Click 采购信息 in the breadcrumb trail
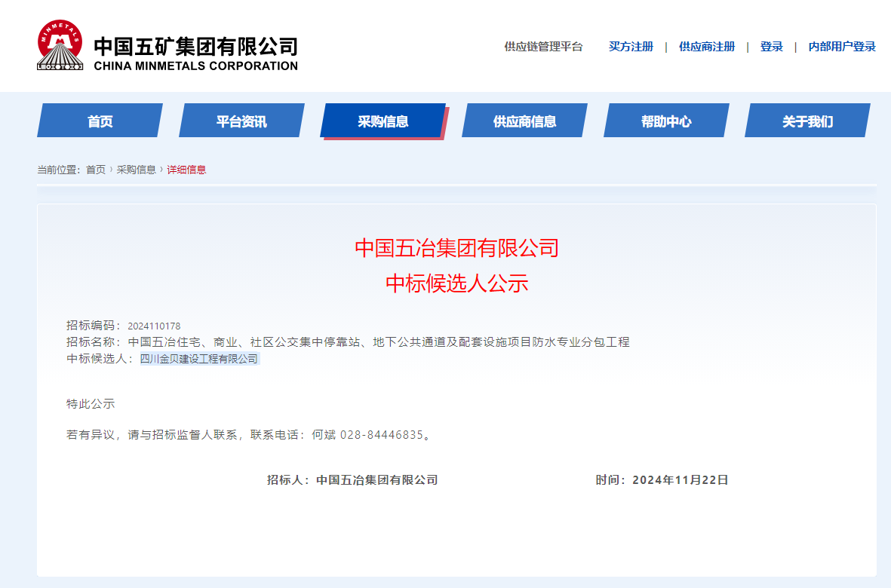The image size is (891, 588). pyautogui.click(x=136, y=170)
